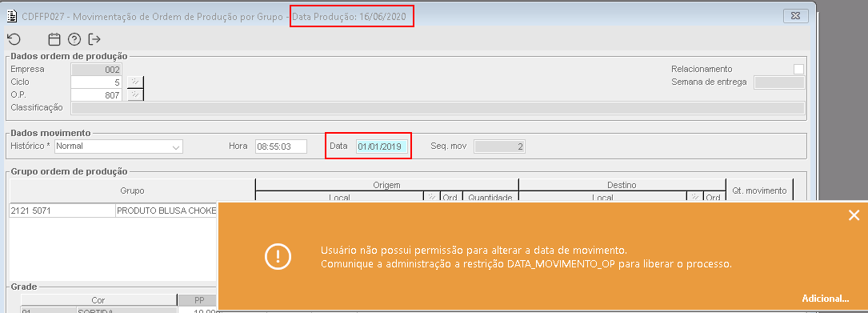
Task: Open the lookup button beside O.P.
Action: click(x=135, y=95)
